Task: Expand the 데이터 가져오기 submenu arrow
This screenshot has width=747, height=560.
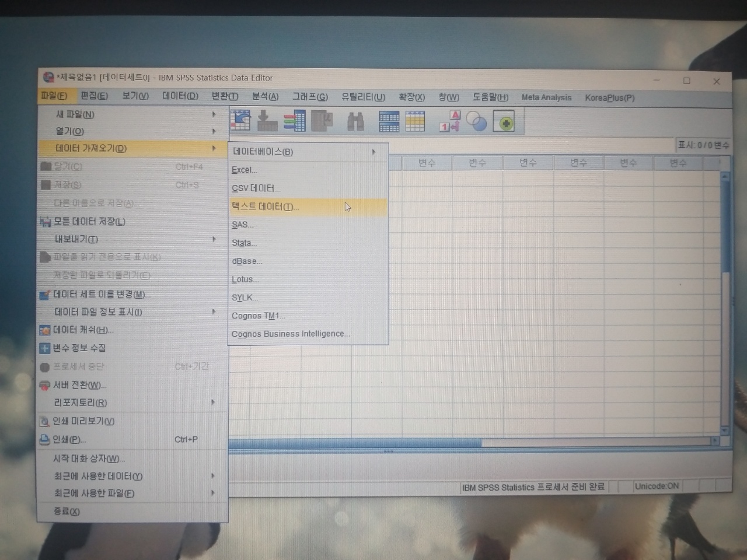Action: tap(214, 148)
